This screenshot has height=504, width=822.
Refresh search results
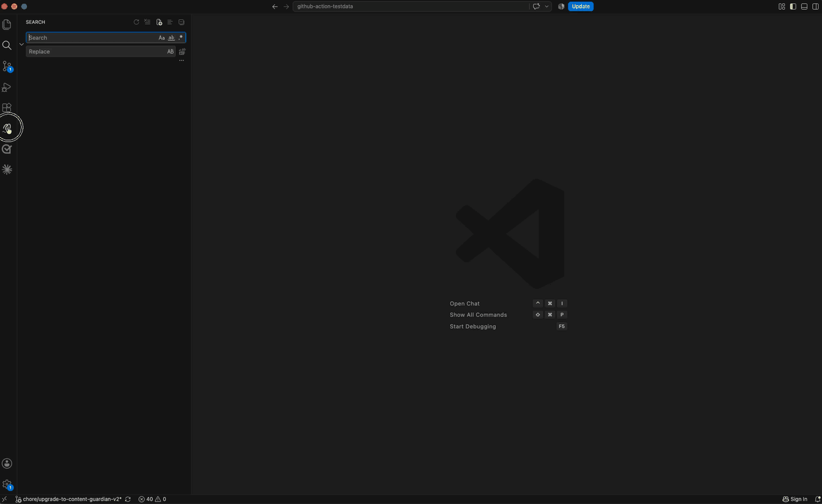(136, 22)
